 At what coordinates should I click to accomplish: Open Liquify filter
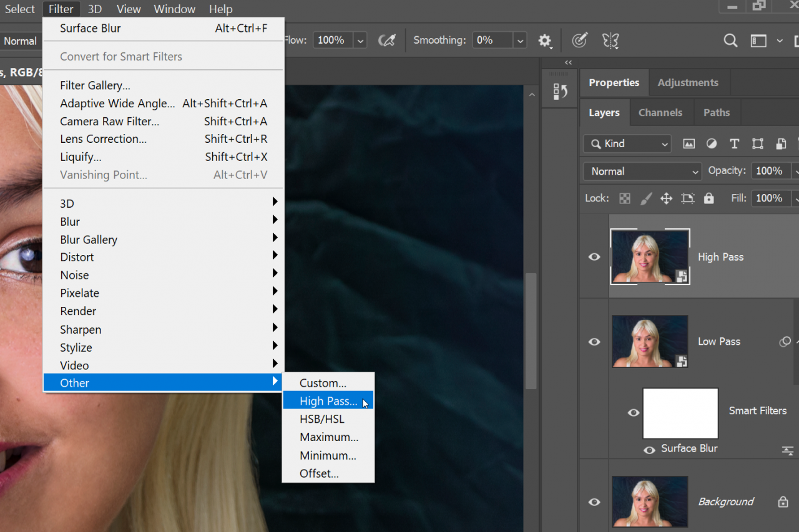[164, 157]
